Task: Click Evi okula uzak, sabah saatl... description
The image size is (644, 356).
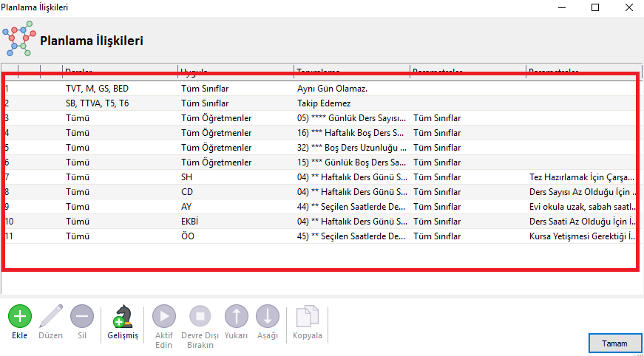Action: coord(583,207)
